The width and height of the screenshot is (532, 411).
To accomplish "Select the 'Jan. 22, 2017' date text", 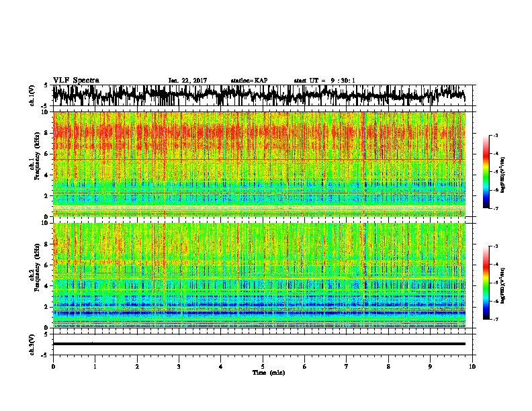I will pos(187,81).
